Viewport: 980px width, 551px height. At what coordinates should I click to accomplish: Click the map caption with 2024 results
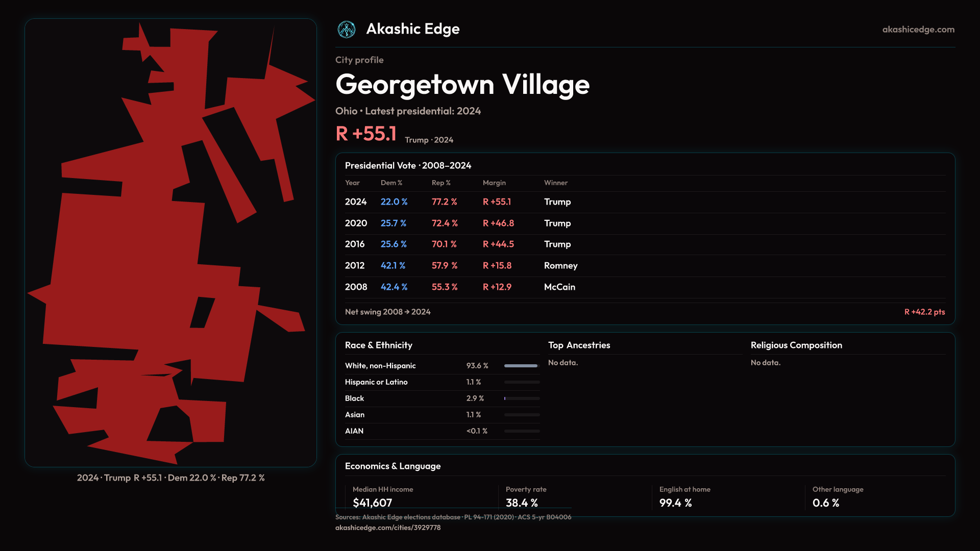point(170,478)
